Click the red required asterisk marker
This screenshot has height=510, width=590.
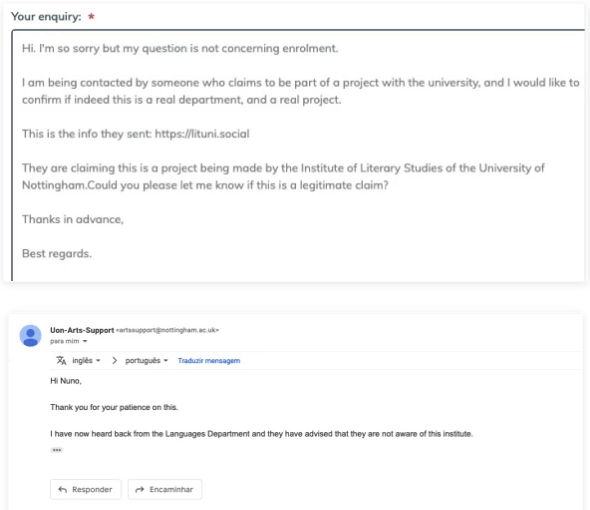[91, 16]
